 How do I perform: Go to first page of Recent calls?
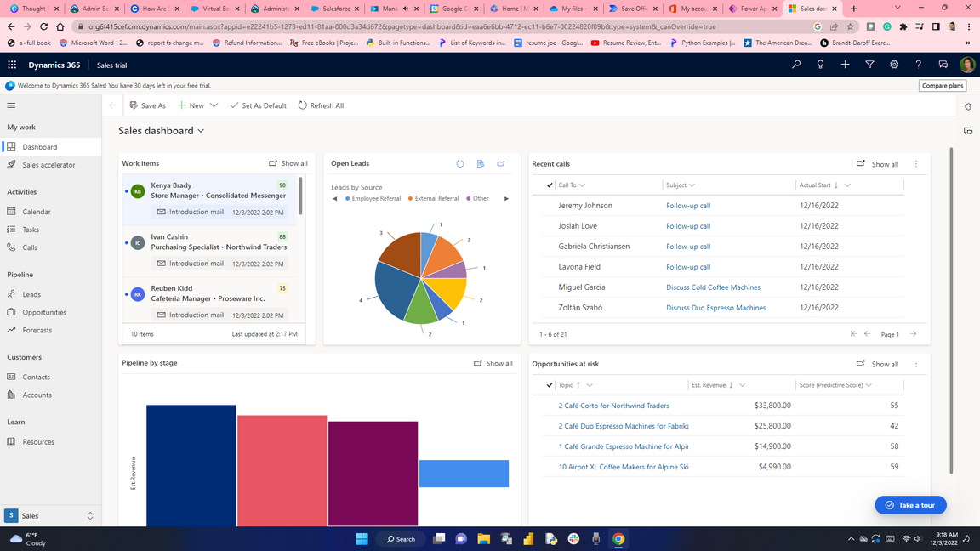854,334
